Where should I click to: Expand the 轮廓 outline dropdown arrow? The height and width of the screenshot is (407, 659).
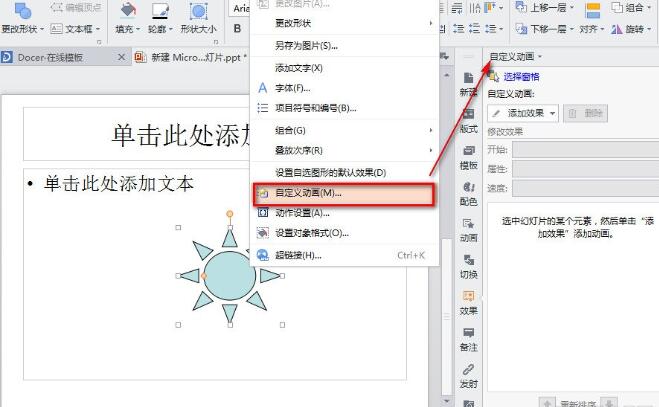click(x=171, y=29)
